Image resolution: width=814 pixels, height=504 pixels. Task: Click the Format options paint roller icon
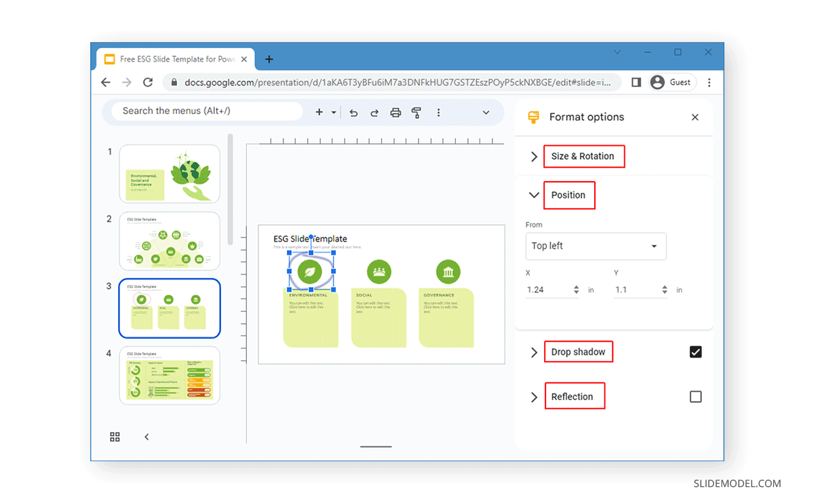pos(535,117)
